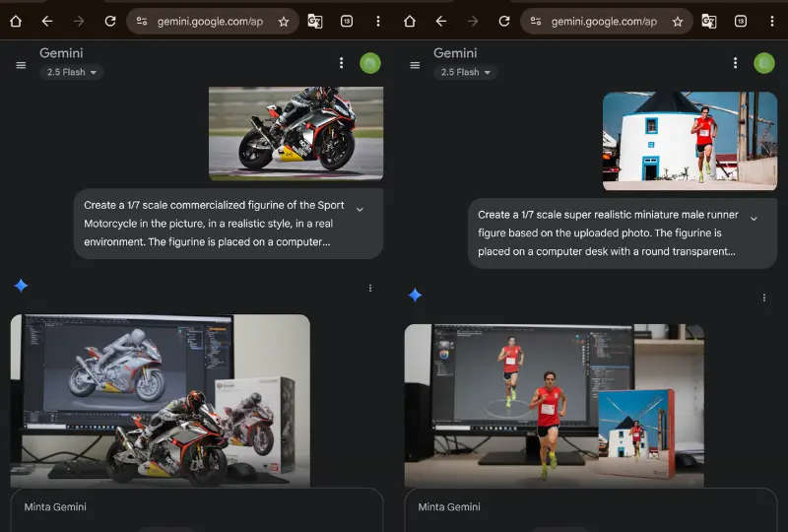Open Google Translate icon in left window
This screenshot has width=788, height=532.
pos(315,21)
